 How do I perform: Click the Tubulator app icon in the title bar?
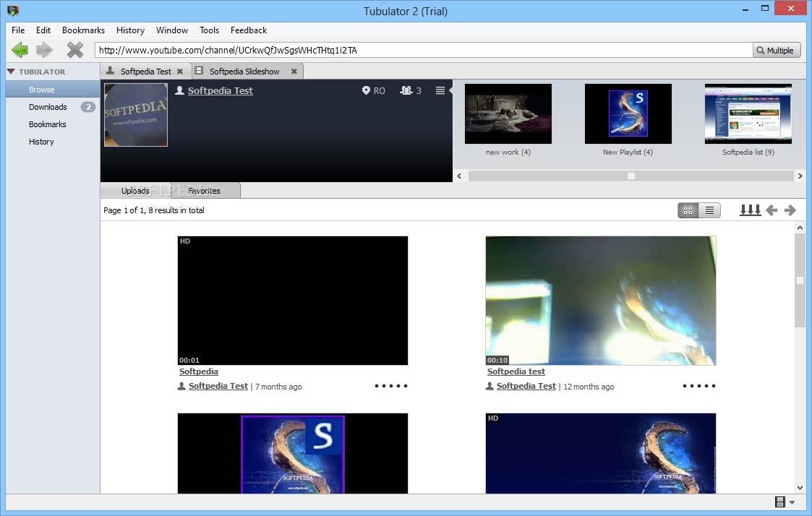(13, 10)
